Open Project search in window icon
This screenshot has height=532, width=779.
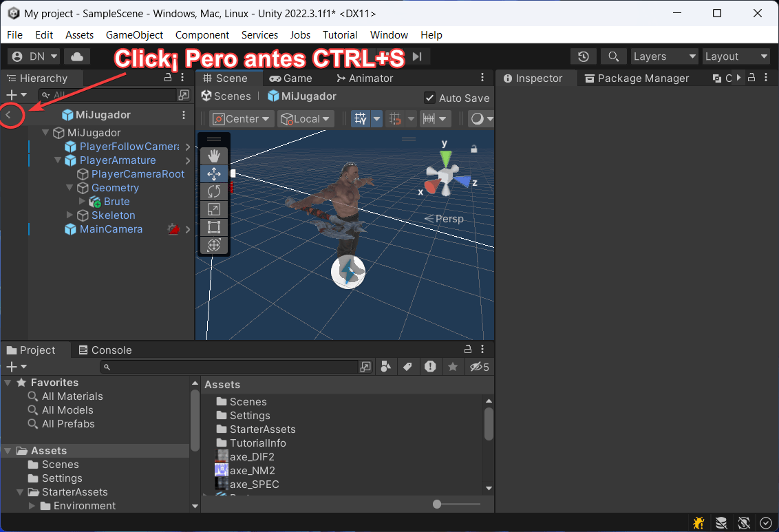pos(365,367)
